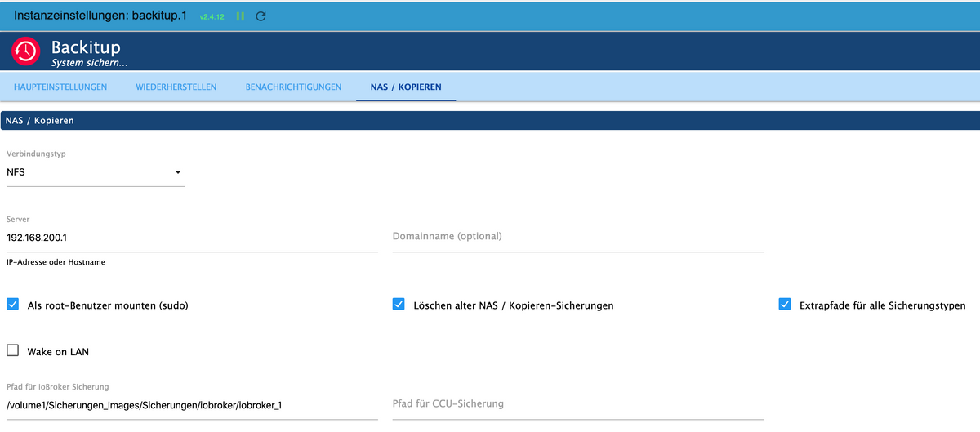This screenshot has height=432, width=980.
Task: Open the Haupteinstellungen tab
Action: pos(60,87)
